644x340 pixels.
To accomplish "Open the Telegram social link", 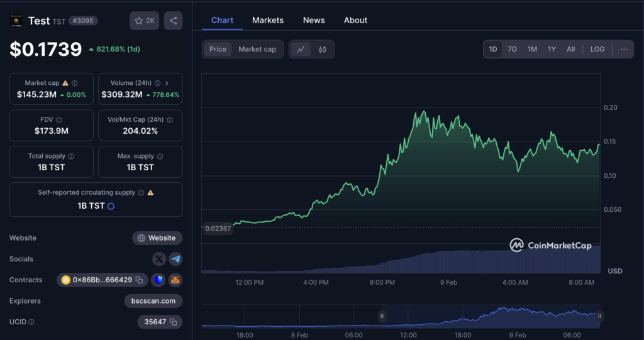I will pos(175,259).
